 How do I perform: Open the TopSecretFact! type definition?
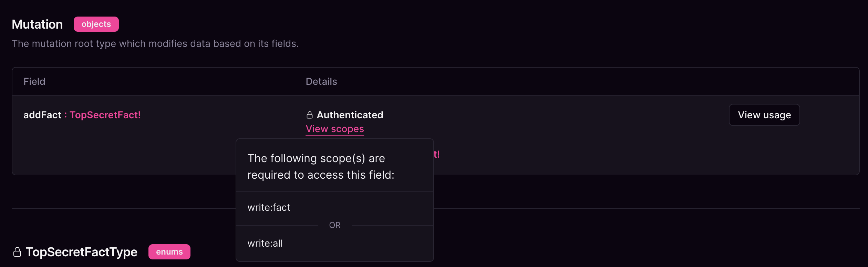tap(105, 115)
